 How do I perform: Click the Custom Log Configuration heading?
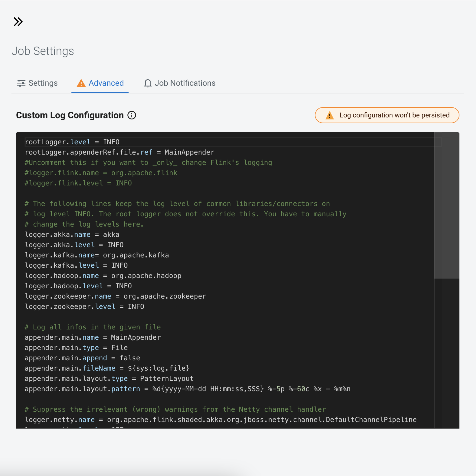(70, 115)
